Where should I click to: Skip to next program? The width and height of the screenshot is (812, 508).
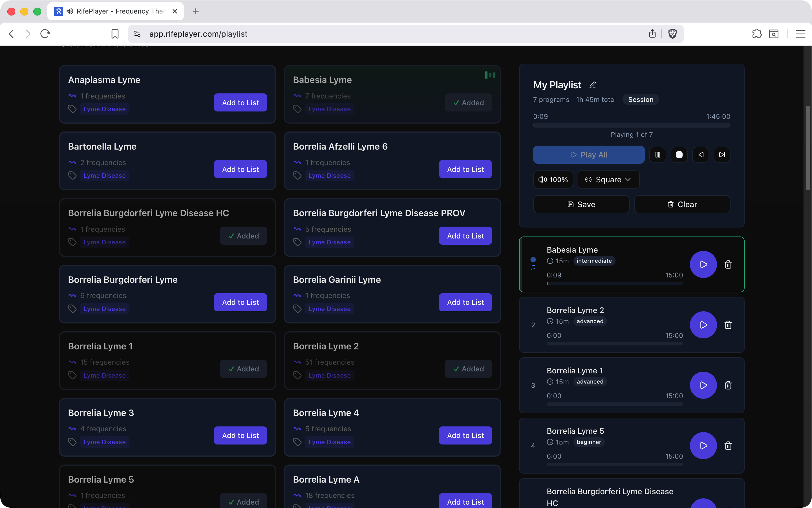[722, 155]
